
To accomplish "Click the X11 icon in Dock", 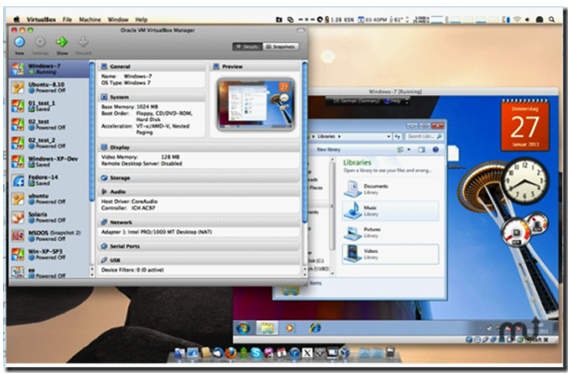I will coord(307,353).
